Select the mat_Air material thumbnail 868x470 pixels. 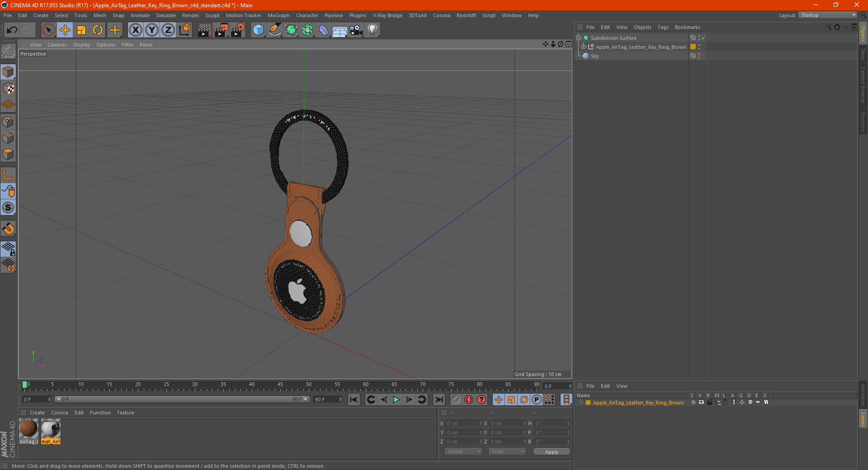pos(51,432)
